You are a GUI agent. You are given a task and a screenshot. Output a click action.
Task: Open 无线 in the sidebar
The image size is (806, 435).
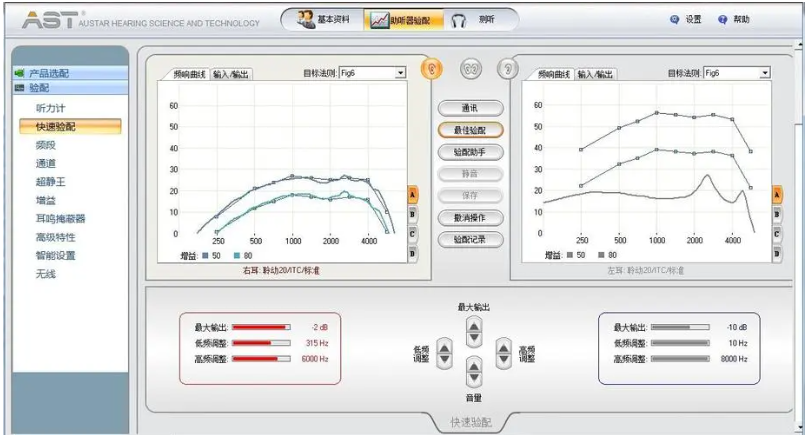[45, 274]
